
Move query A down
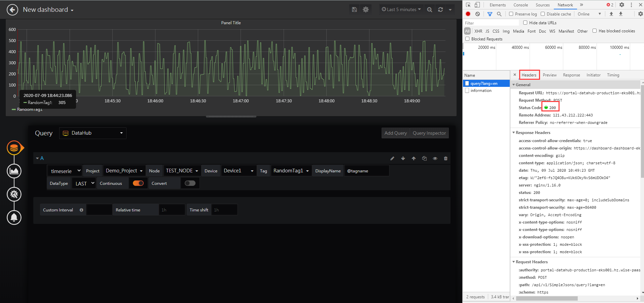pos(403,158)
